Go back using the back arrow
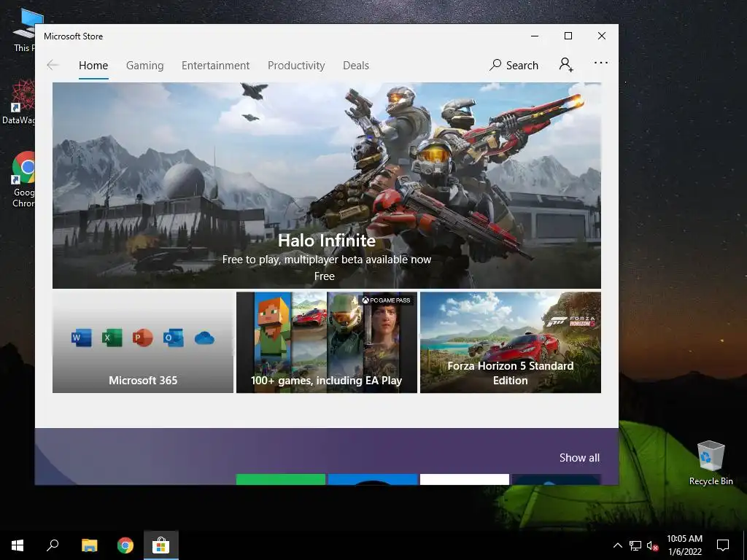Image resolution: width=747 pixels, height=560 pixels. click(53, 65)
